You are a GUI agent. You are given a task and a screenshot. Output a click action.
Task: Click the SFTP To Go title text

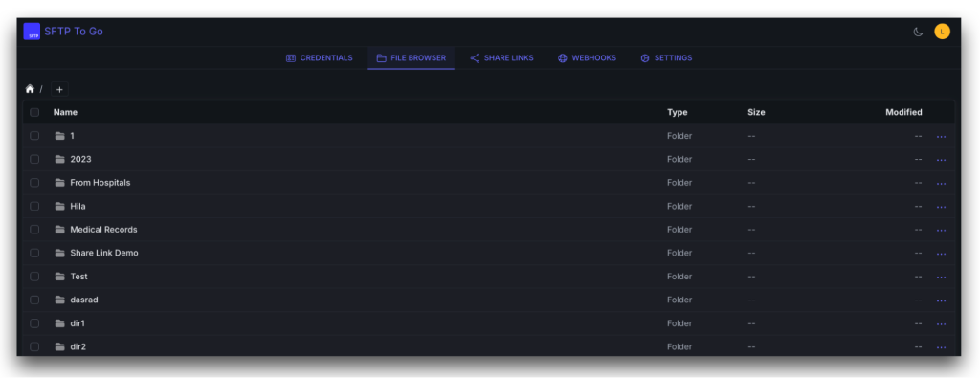(x=74, y=32)
